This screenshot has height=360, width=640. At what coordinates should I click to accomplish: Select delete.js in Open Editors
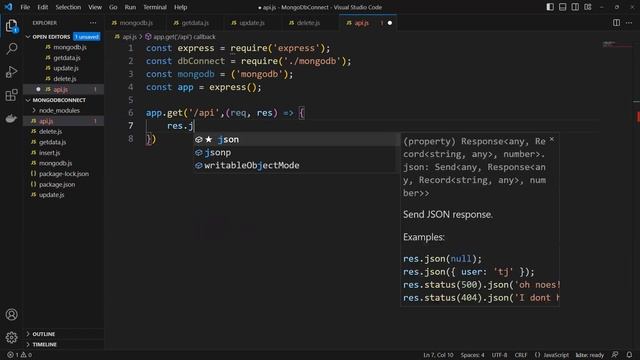[64, 79]
